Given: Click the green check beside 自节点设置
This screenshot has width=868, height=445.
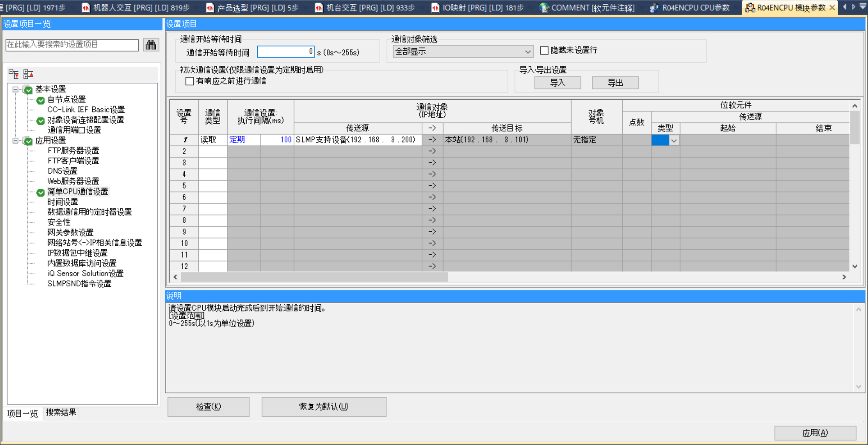Looking at the screenshot, I should 41,100.
